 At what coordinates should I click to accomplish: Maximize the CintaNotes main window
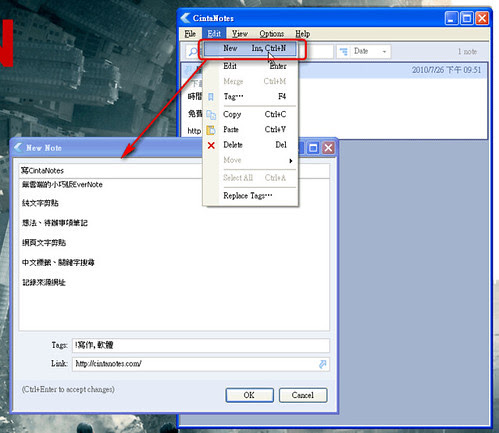pyautogui.click(x=467, y=18)
